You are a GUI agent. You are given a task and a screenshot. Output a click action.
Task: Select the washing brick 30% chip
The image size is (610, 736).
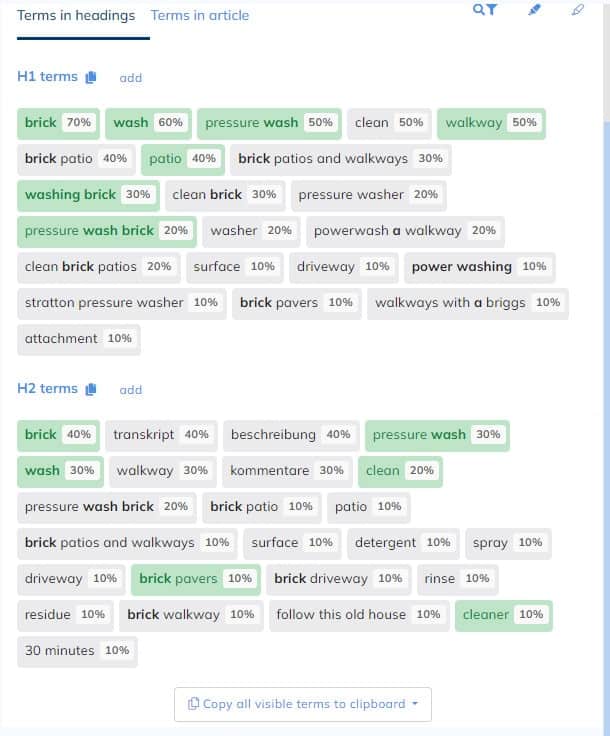(88, 195)
